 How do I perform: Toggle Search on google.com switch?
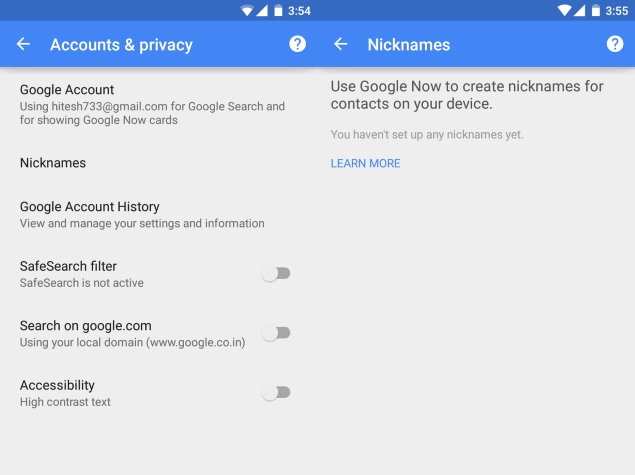tap(276, 333)
